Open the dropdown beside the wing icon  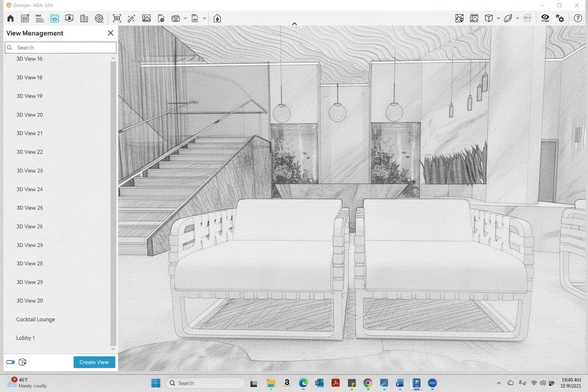point(517,18)
